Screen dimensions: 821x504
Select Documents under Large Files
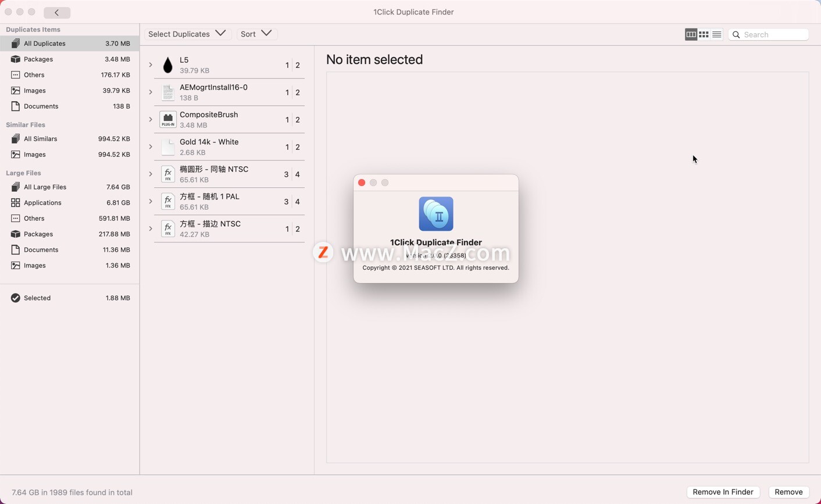click(70, 250)
